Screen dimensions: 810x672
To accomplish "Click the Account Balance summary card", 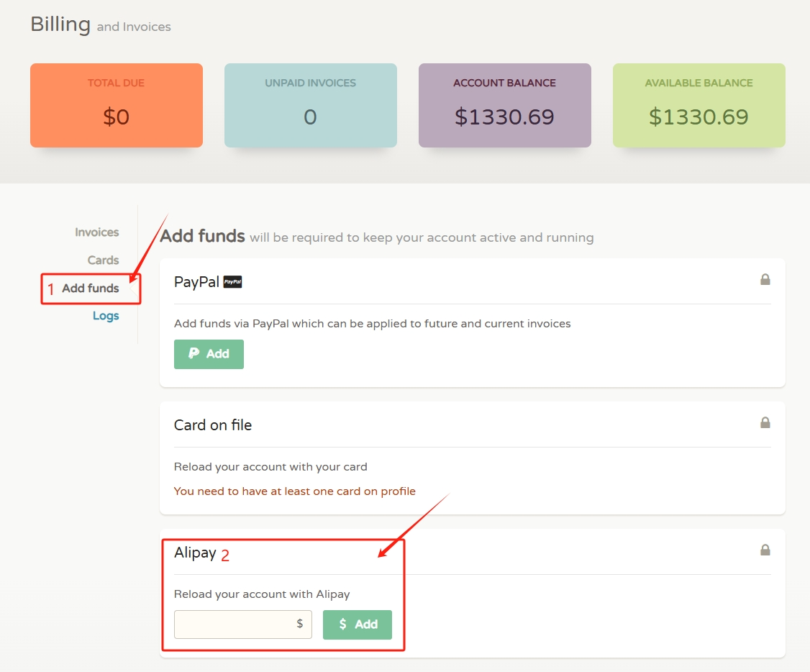I will point(505,105).
